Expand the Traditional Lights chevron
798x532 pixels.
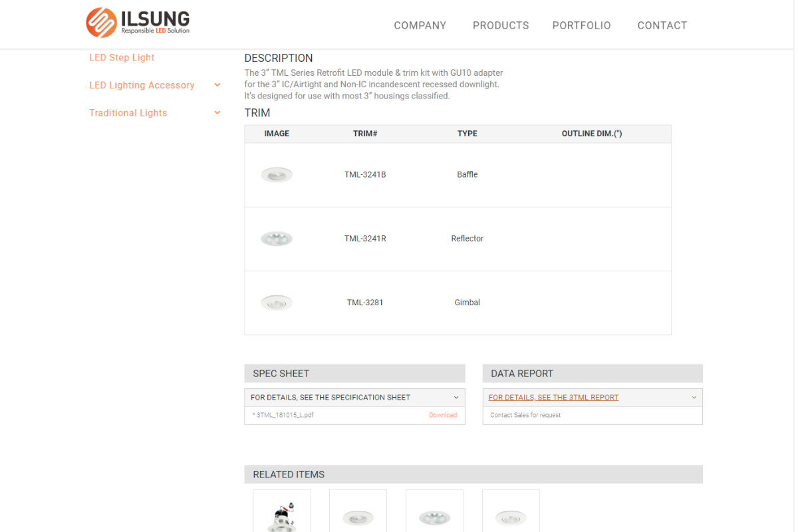(217, 113)
